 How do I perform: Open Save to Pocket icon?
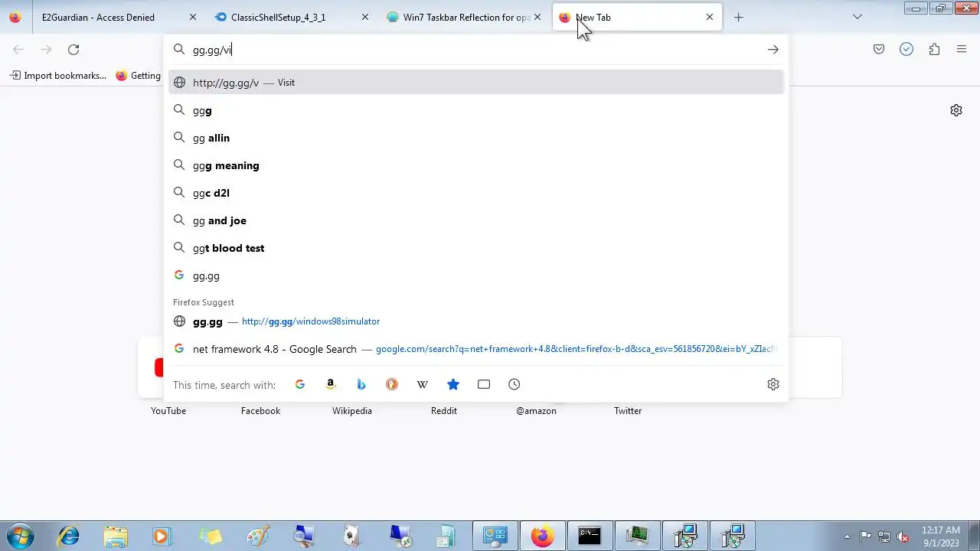point(879,50)
